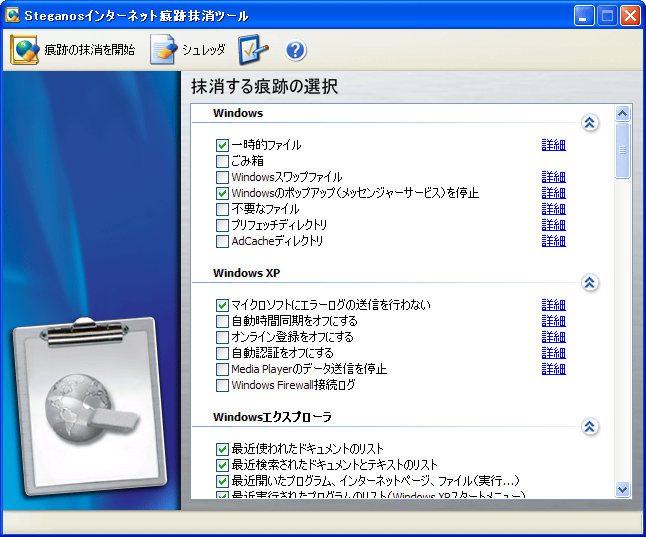
Task: Minimize the Steganos window
Action: [584, 16]
